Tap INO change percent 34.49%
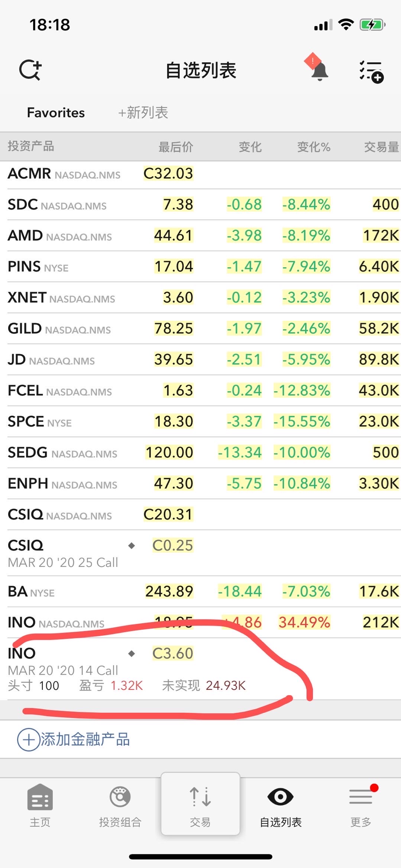 tap(304, 622)
